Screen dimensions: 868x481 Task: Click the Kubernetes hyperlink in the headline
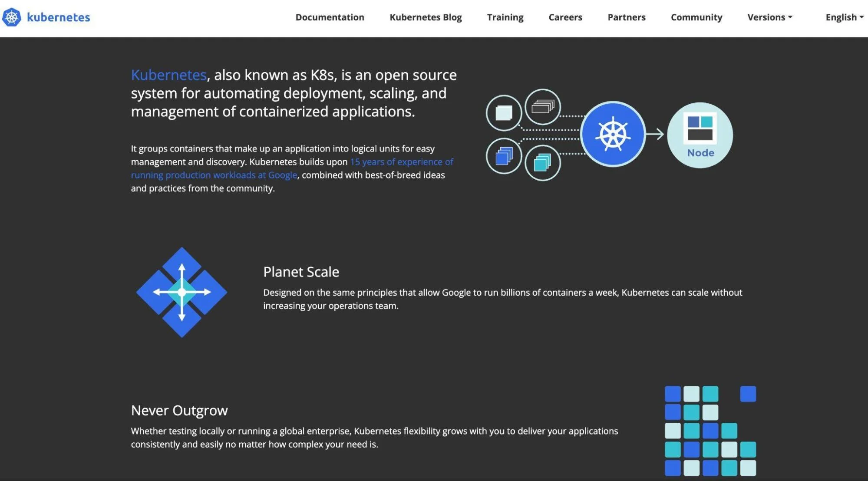(168, 75)
